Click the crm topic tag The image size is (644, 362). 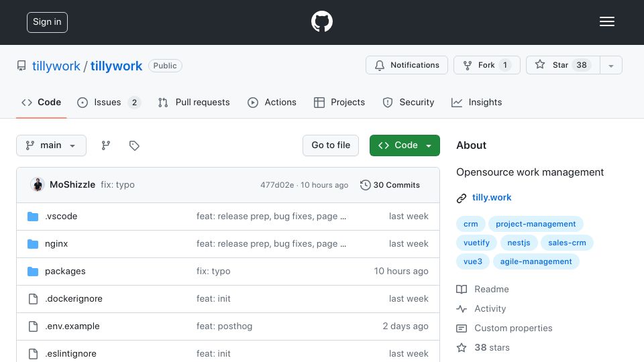(x=471, y=224)
